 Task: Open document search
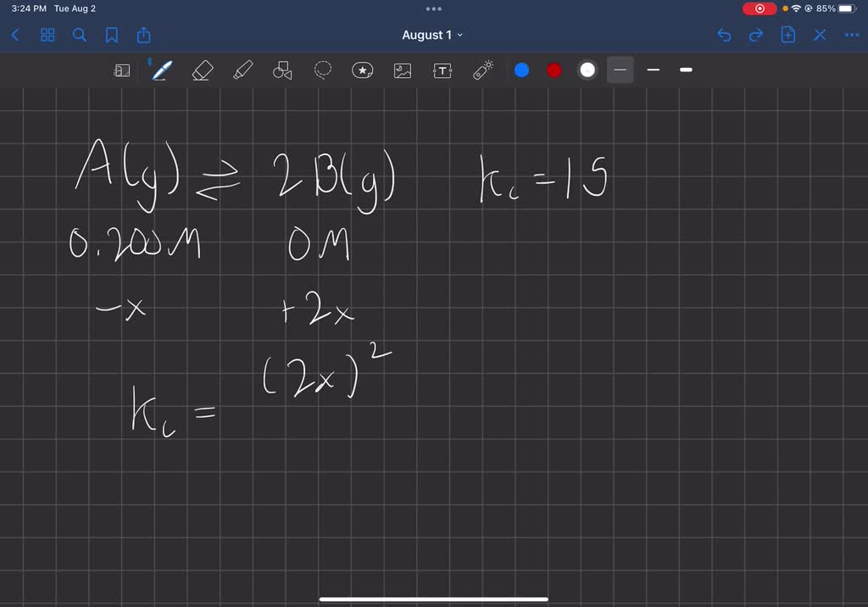point(79,35)
